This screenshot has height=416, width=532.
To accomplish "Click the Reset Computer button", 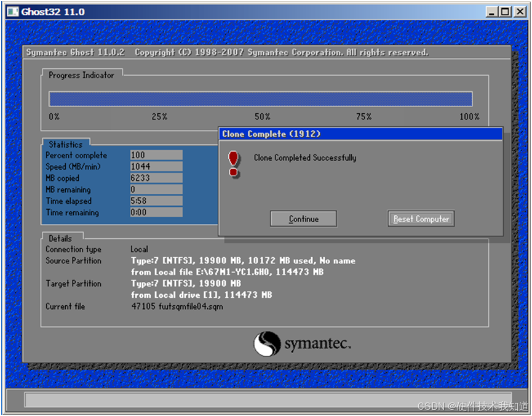I will (x=421, y=218).
